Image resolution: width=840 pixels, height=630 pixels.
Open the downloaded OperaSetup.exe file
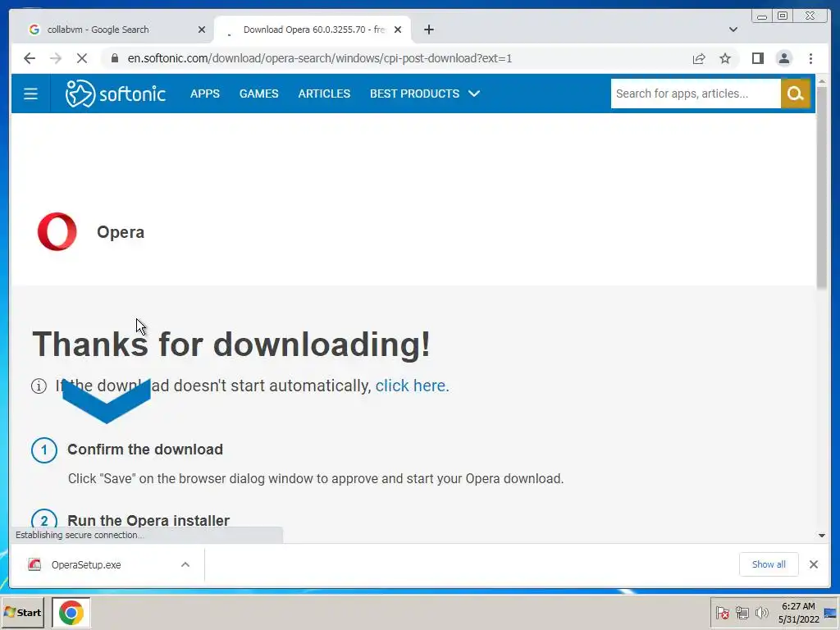85,564
